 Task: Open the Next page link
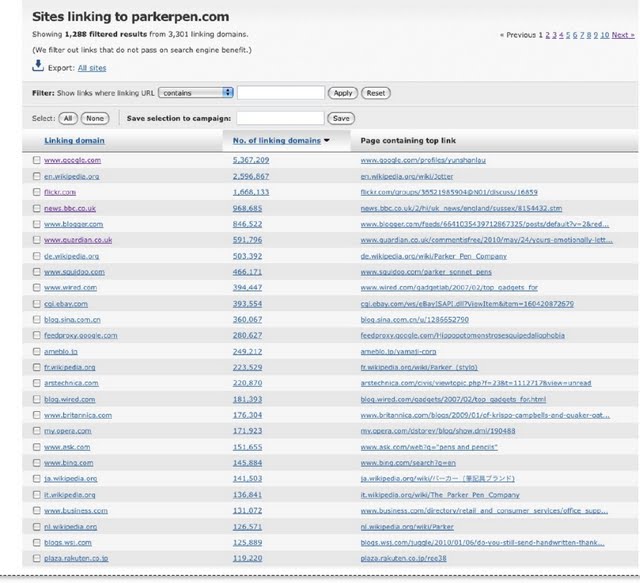623,35
